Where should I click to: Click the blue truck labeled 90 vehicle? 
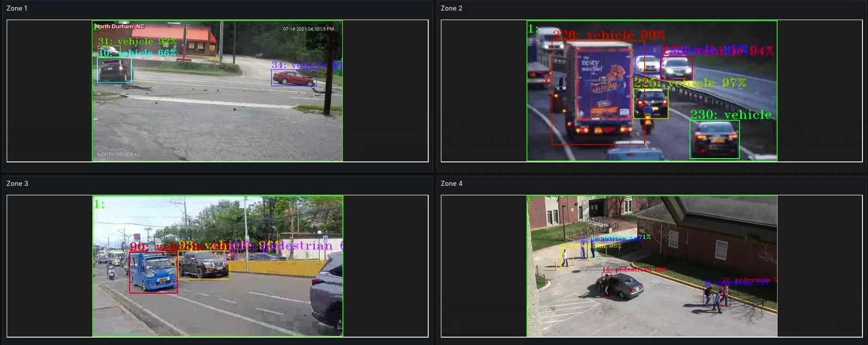[153, 273]
